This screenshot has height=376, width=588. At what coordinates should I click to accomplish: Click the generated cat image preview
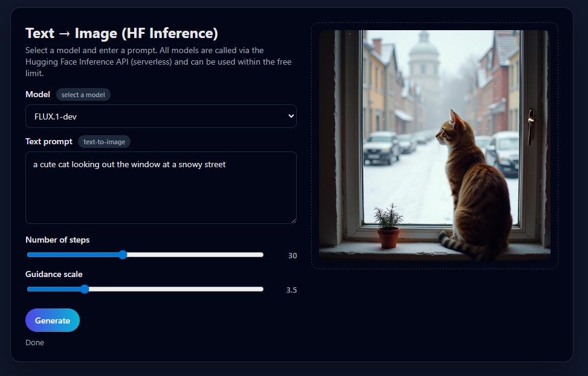(x=435, y=145)
